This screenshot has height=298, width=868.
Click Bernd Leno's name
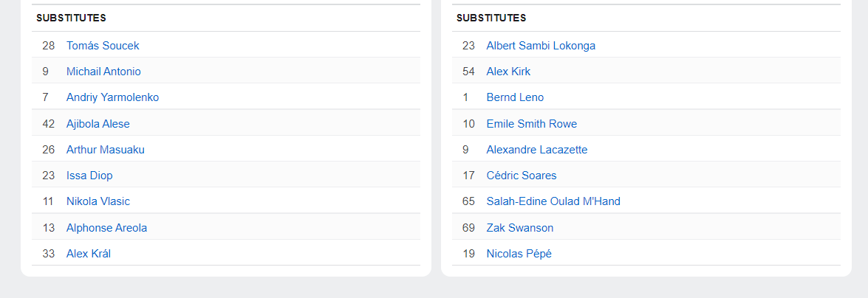coord(515,98)
